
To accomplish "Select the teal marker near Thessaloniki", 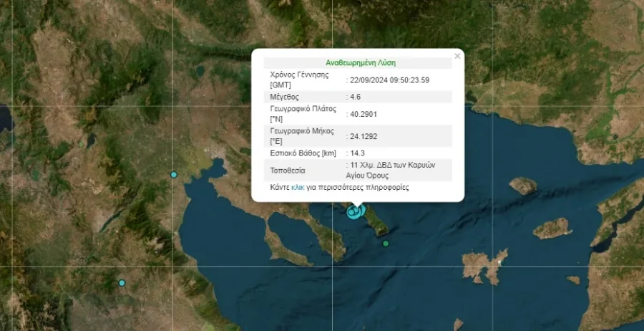I will (x=173, y=175).
